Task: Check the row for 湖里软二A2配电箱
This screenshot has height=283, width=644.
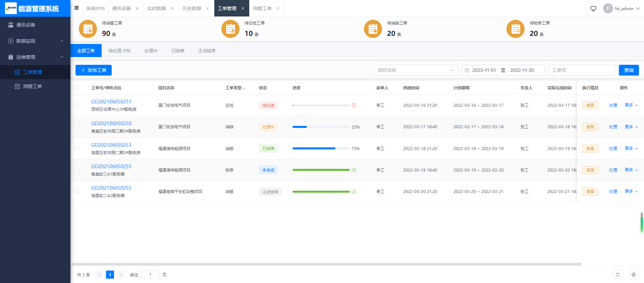Action: tap(77, 191)
